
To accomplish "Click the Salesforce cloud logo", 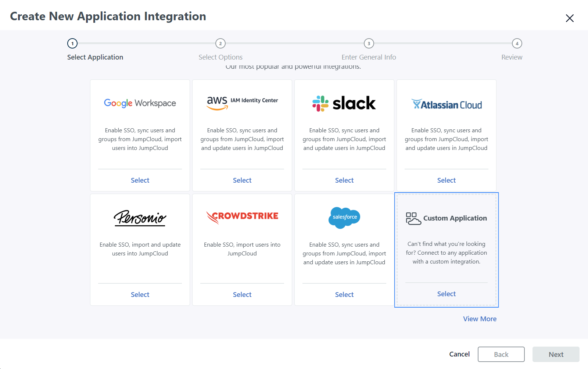I will coord(344,217).
